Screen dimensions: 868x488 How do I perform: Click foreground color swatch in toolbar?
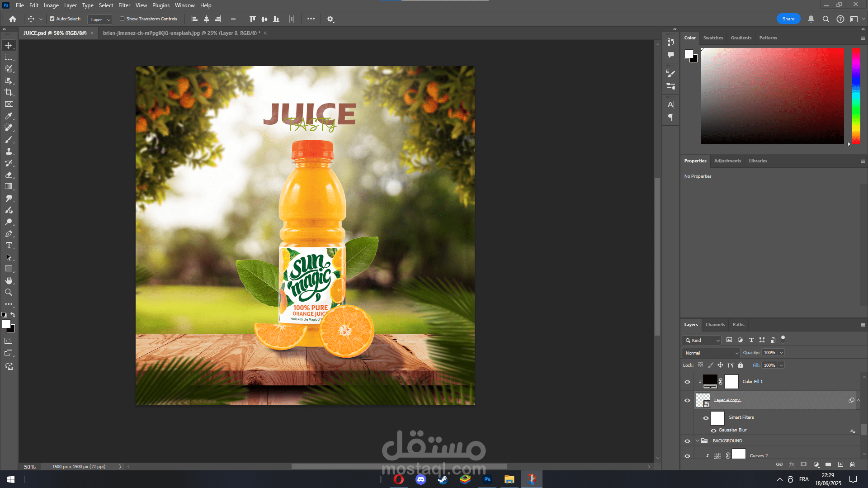6,324
